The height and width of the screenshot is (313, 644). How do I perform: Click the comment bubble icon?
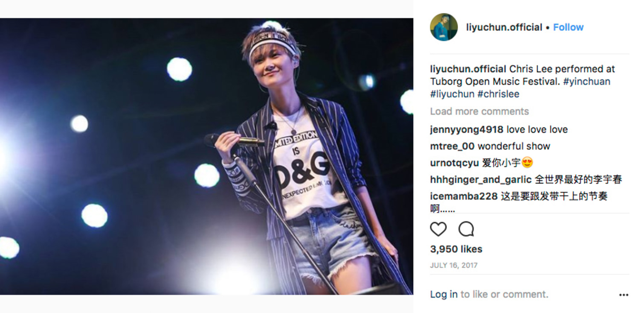click(466, 229)
